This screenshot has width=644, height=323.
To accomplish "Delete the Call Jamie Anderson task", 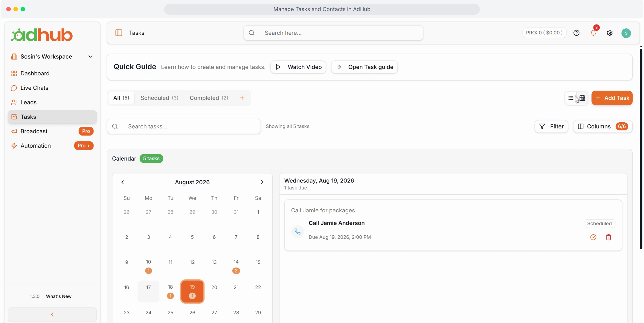I will pos(608,237).
